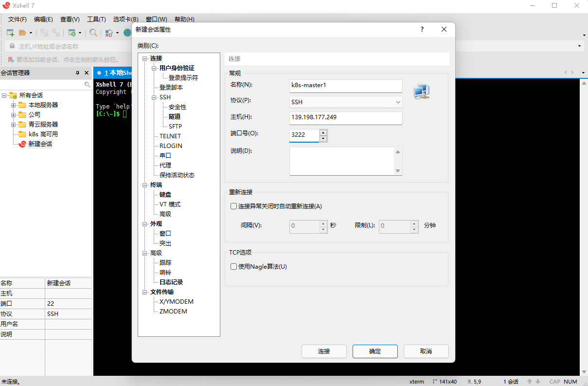Click into the 主机 host input field
The height and width of the screenshot is (386, 588).
346,118
